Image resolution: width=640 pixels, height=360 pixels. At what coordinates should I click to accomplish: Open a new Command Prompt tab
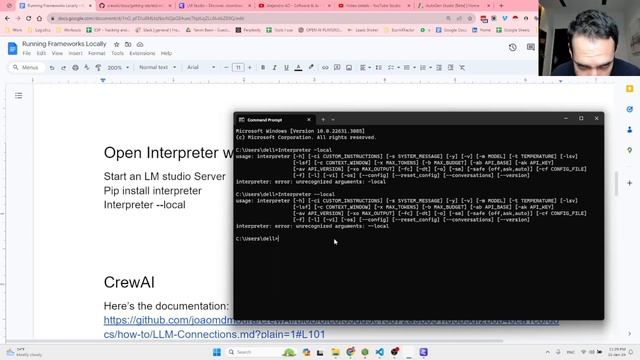coord(323,120)
